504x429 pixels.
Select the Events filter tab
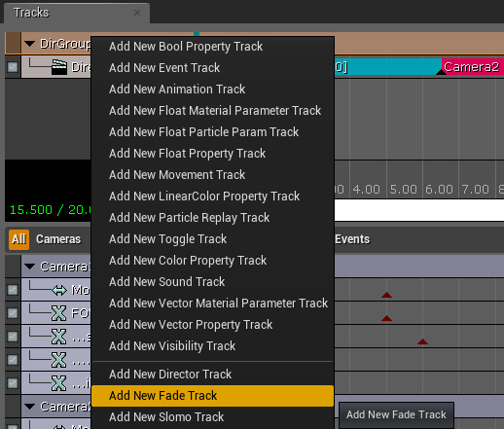coord(352,239)
